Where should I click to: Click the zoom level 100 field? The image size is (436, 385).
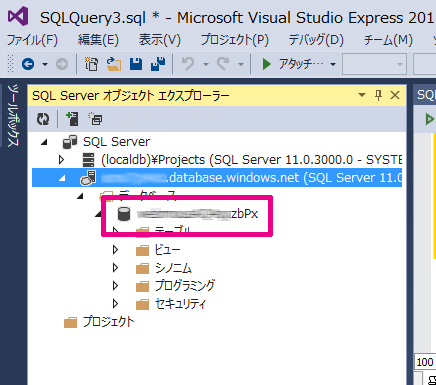coord(425,362)
